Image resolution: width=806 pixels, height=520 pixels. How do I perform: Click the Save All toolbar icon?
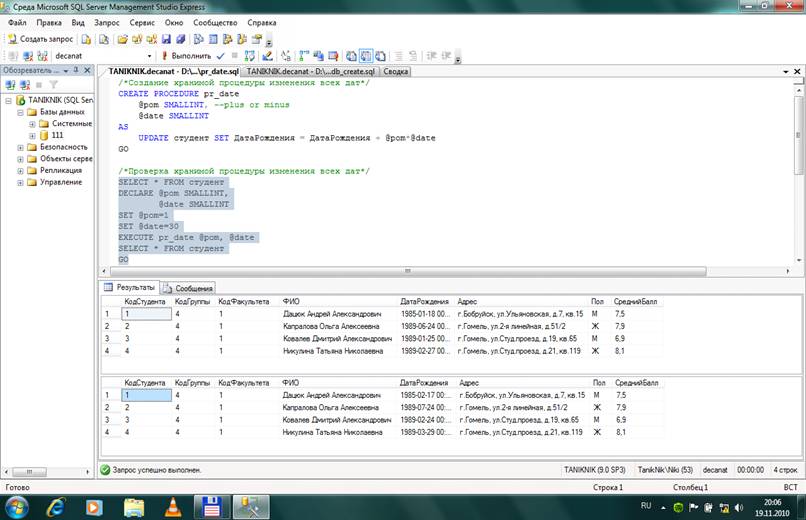coord(181,38)
